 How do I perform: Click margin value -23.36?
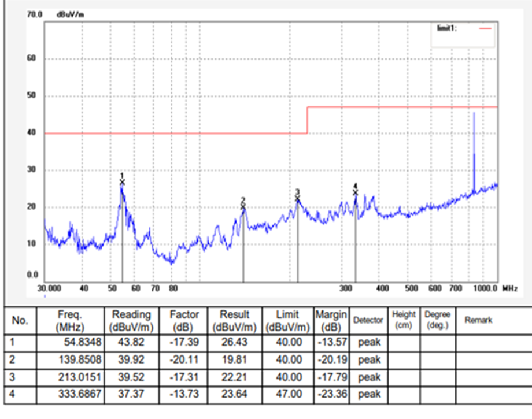[332, 394]
